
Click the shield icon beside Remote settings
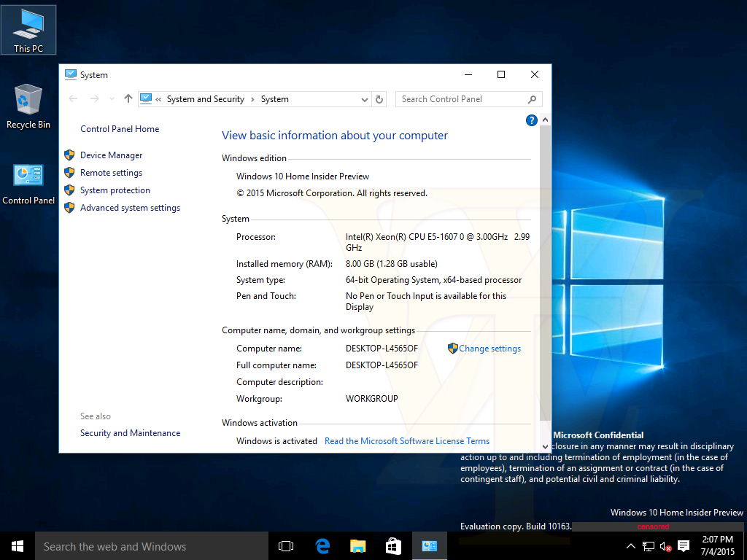(69, 172)
